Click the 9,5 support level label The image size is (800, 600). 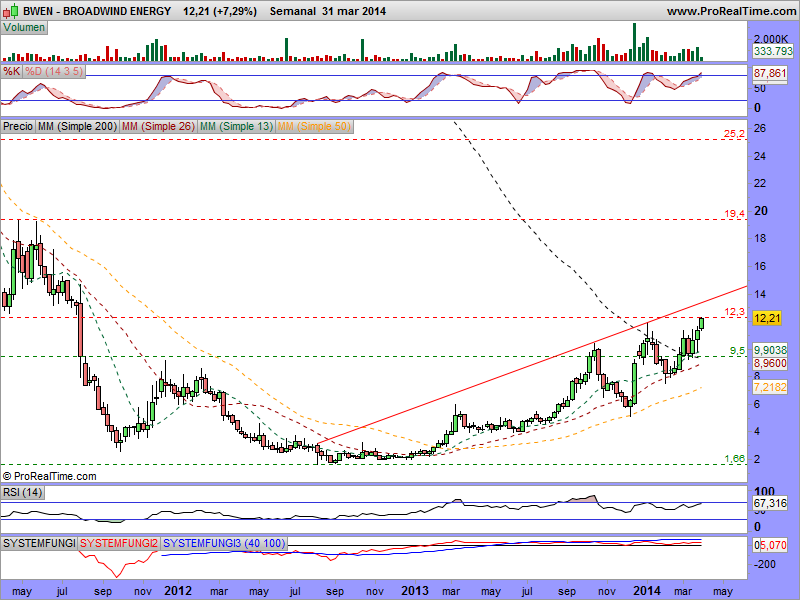pyautogui.click(x=737, y=351)
